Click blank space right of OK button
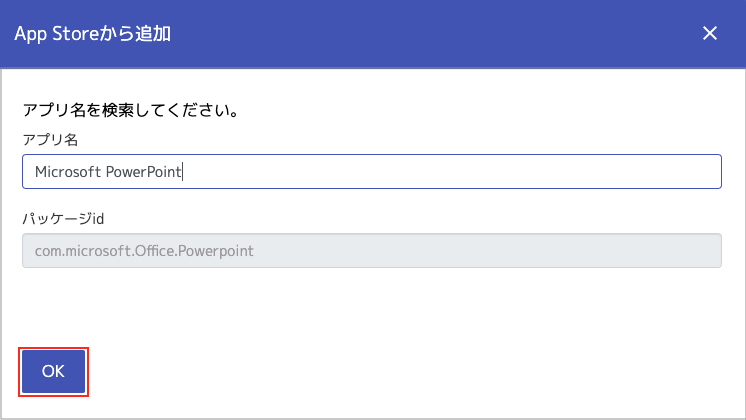Image resolution: width=746 pixels, height=420 pixels. pos(400,371)
